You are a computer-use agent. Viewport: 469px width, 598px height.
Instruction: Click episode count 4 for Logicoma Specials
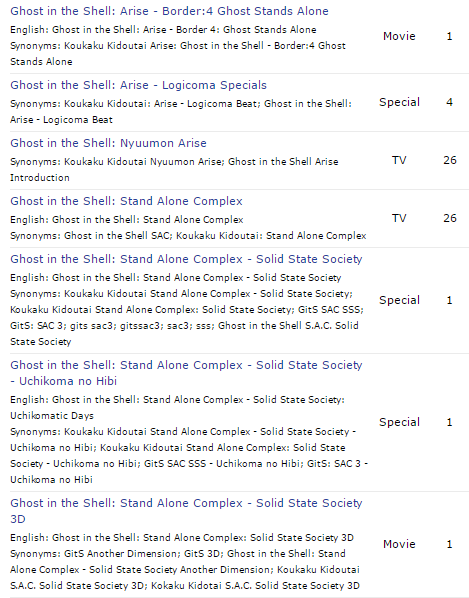point(450,102)
